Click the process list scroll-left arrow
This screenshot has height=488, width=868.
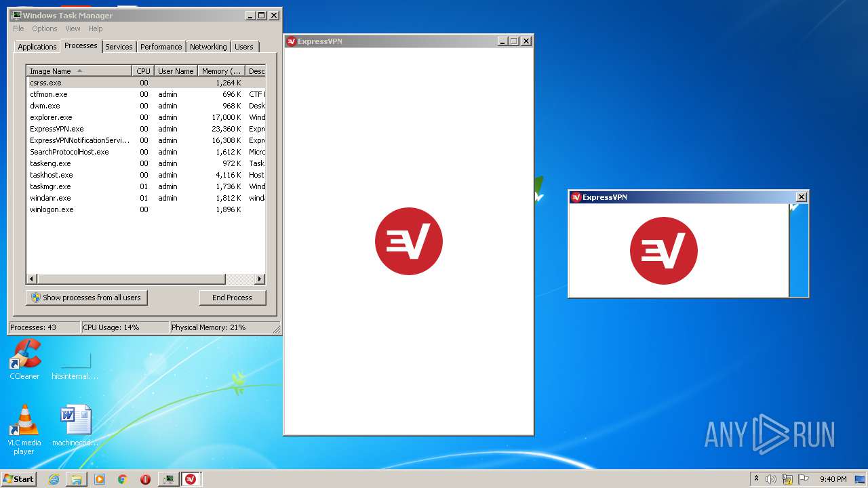coord(32,279)
